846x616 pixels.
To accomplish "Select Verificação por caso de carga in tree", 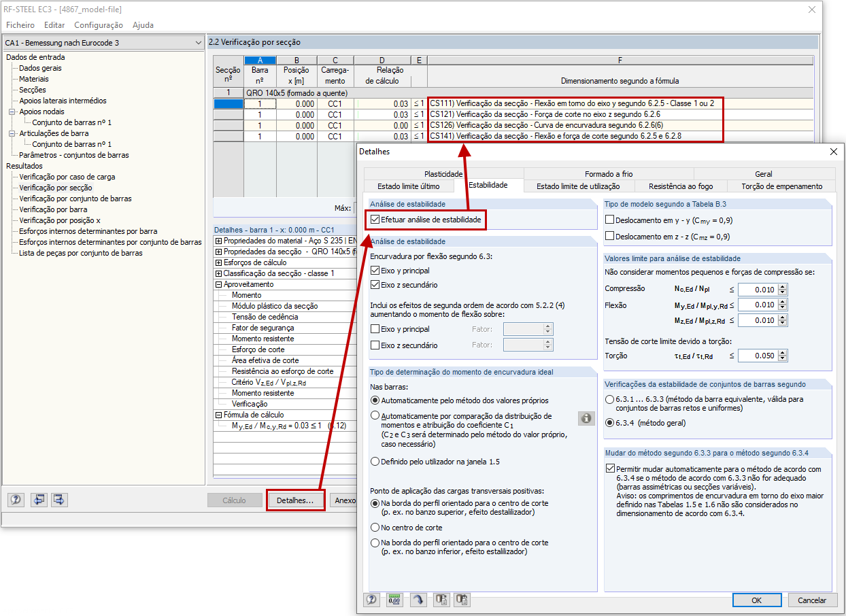I will coord(67,177).
